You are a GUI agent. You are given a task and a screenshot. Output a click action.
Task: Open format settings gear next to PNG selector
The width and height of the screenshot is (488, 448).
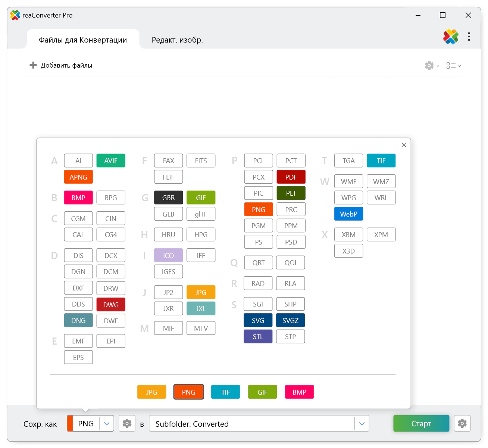pyautogui.click(x=127, y=423)
